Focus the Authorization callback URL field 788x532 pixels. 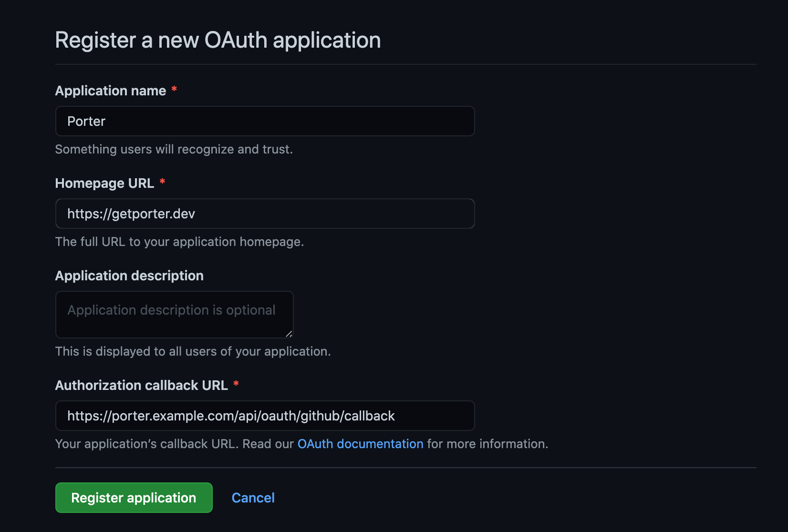coord(265,416)
